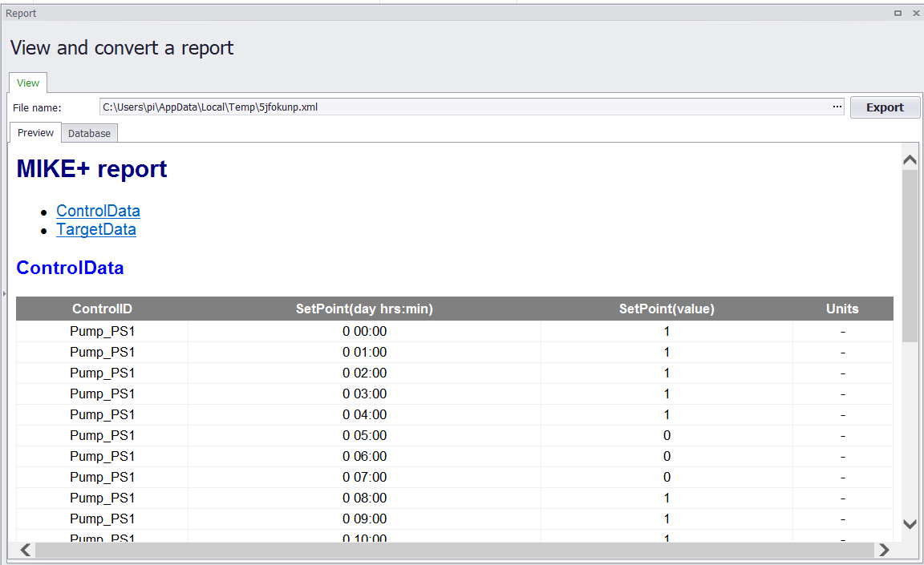Click the SetPoint(value) column header
This screenshot has height=565, width=924.
tap(667, 309)
